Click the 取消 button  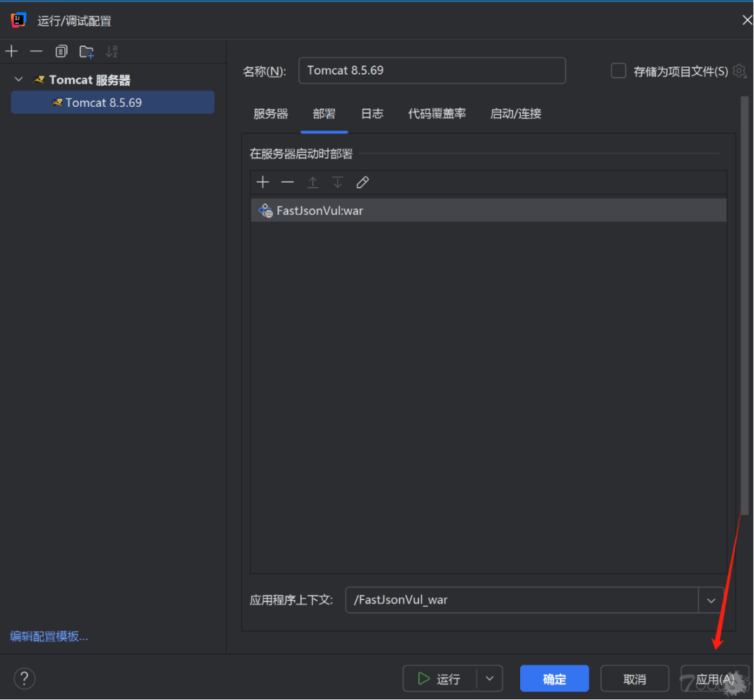click(x=635, y=679)
